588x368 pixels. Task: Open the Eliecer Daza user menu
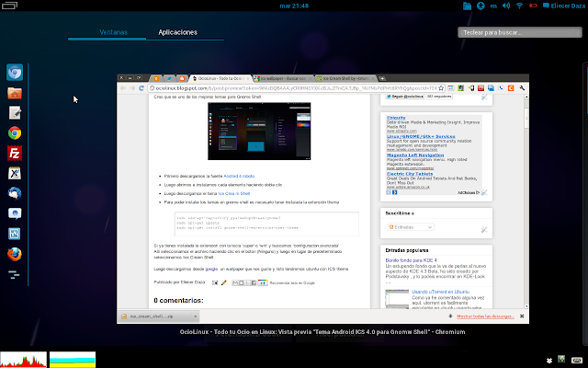coord(564,6)
